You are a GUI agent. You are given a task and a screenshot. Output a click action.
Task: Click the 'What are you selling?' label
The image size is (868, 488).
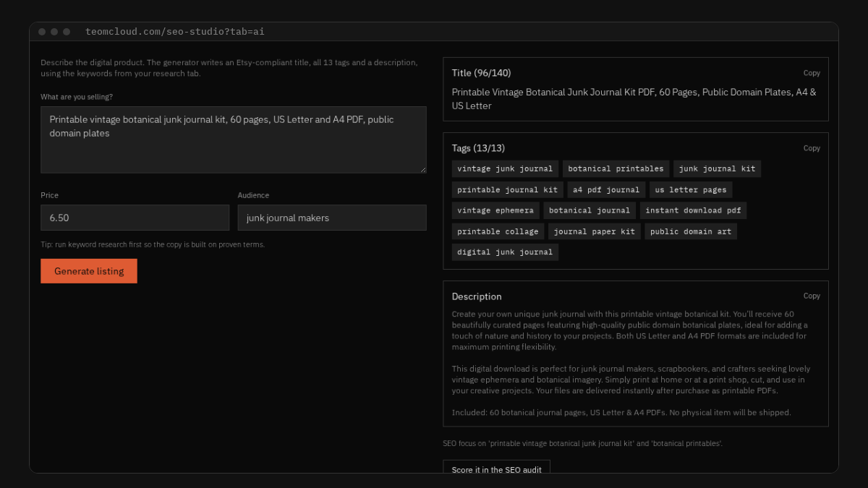click(77, 97)
